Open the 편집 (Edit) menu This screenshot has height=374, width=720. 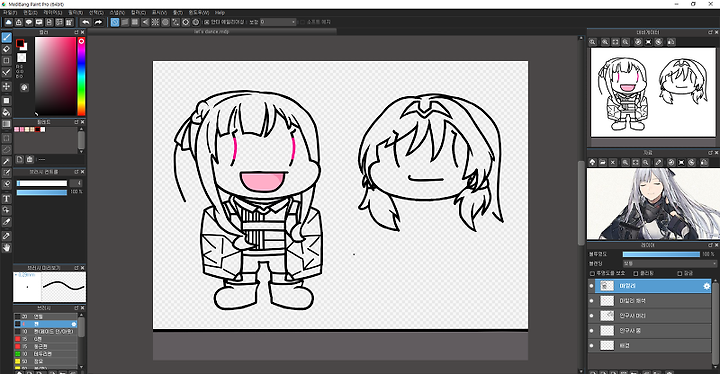(30, 12)
